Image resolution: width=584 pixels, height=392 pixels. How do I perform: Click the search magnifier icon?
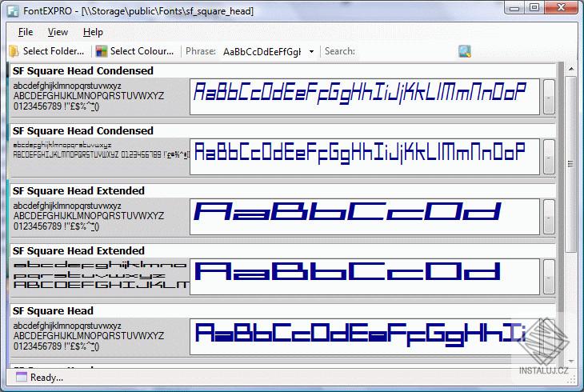tap(465, 51)
